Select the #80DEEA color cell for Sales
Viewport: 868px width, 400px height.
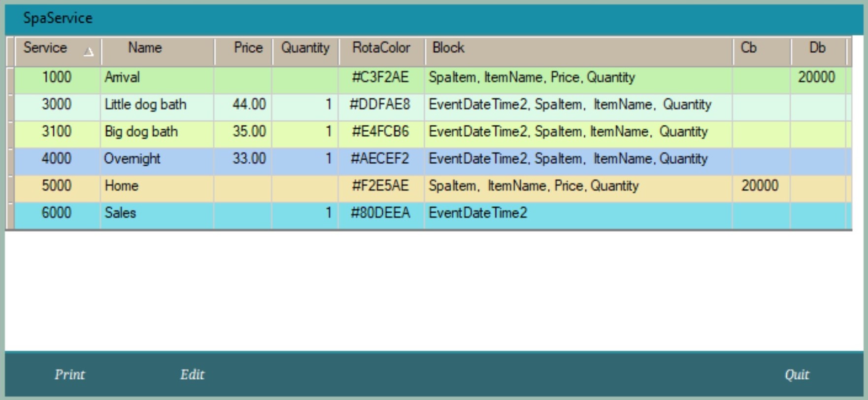tap(380, 213)
